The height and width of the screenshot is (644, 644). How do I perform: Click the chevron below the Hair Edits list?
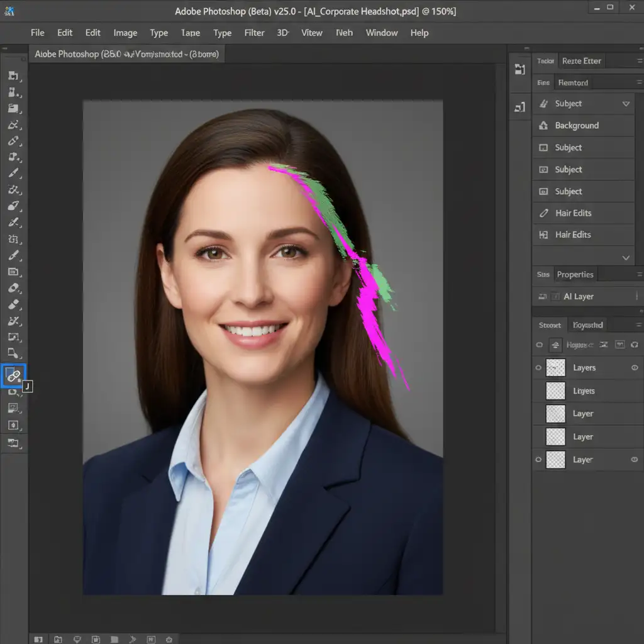[626, 258]
